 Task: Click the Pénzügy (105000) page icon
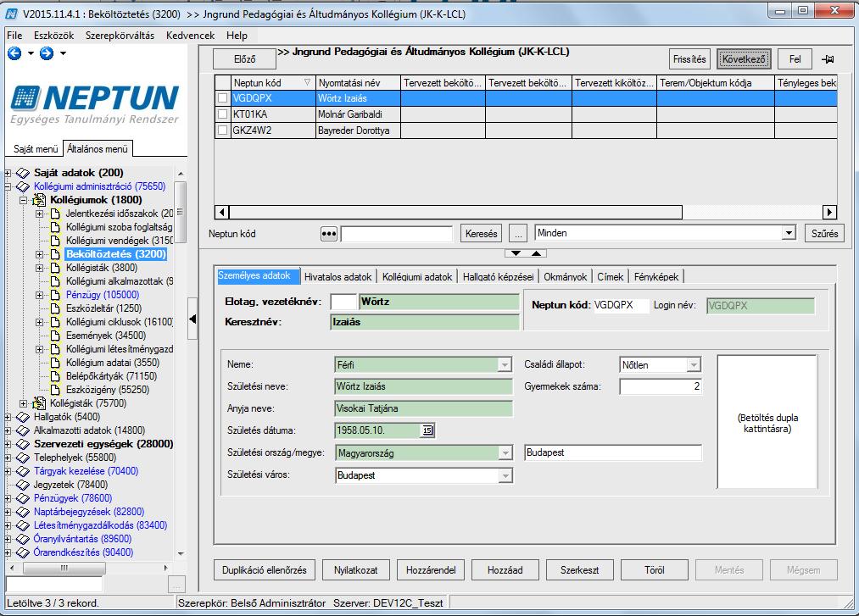tap(55, 295)
